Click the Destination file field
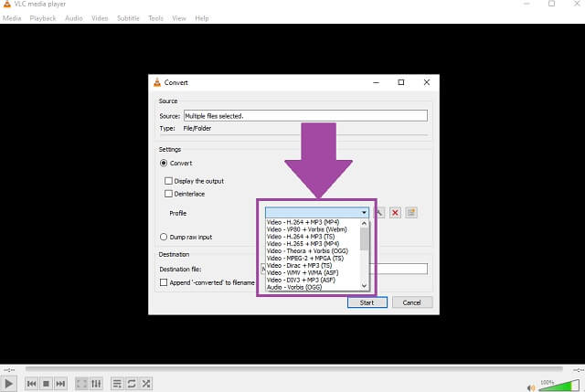 point(399,269)
